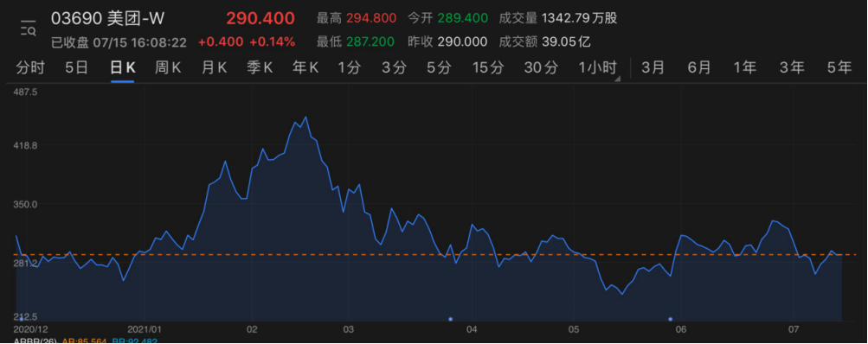Click the 02 month axis label
Screen dimensions: 868x344
click(253, 329)
